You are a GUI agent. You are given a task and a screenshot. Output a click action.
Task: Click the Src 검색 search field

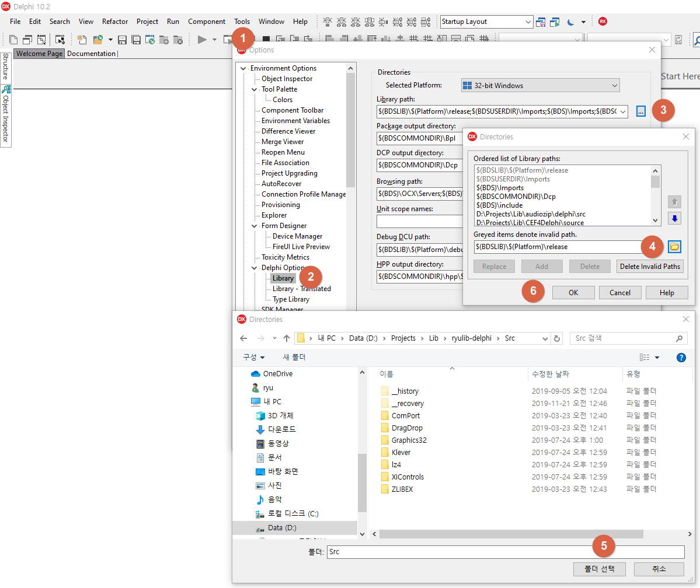pos(629,338)
